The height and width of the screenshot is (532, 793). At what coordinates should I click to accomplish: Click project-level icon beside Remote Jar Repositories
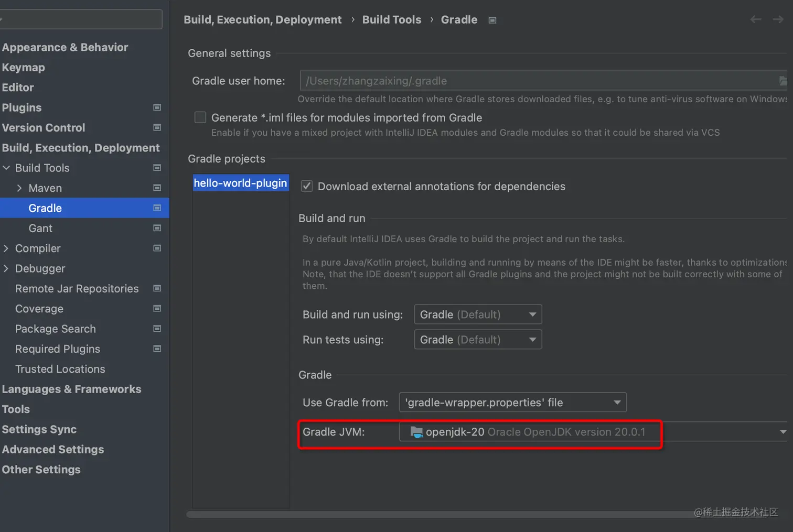pyautogui.click(x=157, y=288)
